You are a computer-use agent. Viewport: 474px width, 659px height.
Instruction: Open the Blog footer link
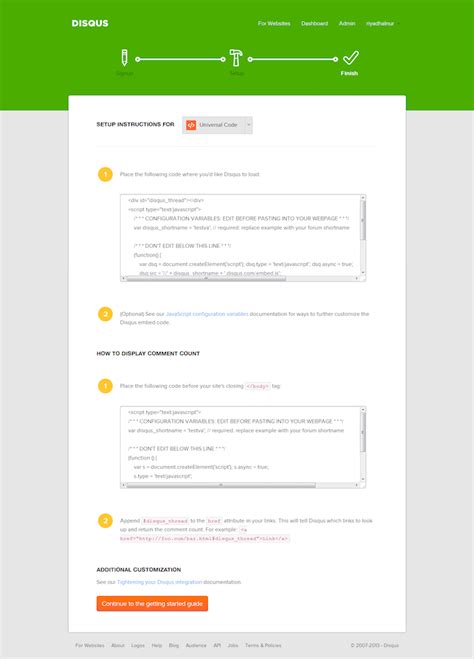(x=174, y=645)
